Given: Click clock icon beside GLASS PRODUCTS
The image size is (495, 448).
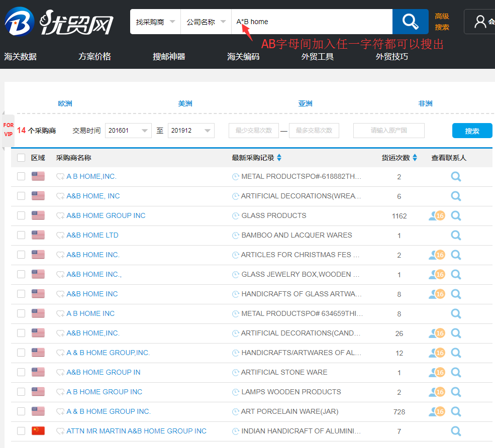Looking at the screenshot, I should pyautogui.click(x=236, y=216).
